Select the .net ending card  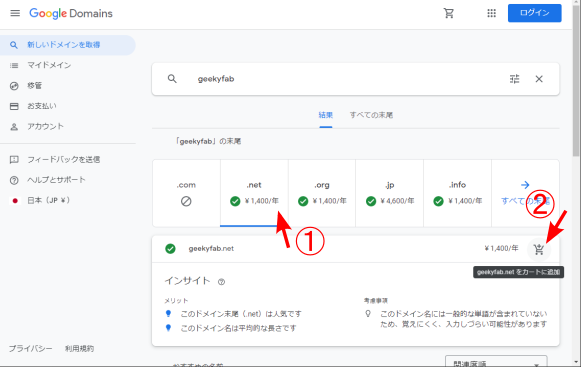[254, 193]
